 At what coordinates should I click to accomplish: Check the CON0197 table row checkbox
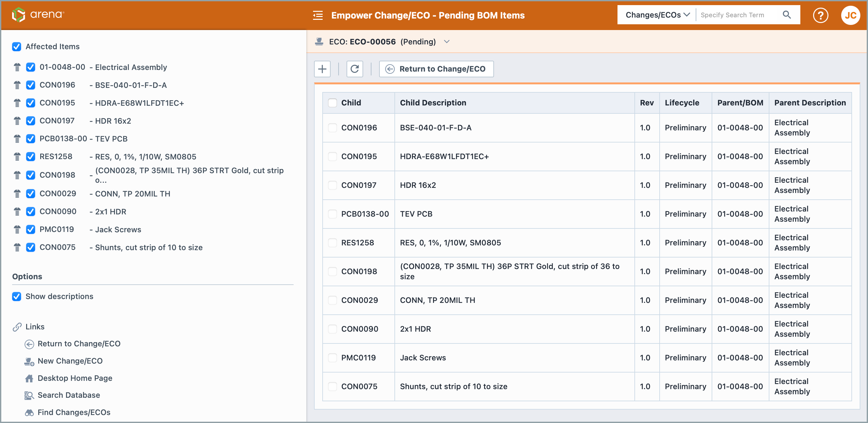(332, 185)
